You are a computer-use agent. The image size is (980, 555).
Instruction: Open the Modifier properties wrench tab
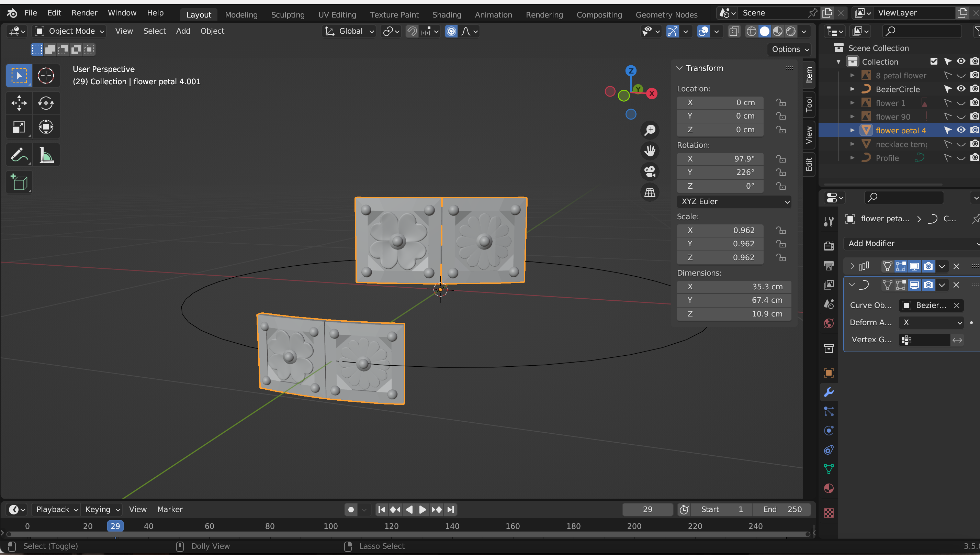(x=829, y=392)
